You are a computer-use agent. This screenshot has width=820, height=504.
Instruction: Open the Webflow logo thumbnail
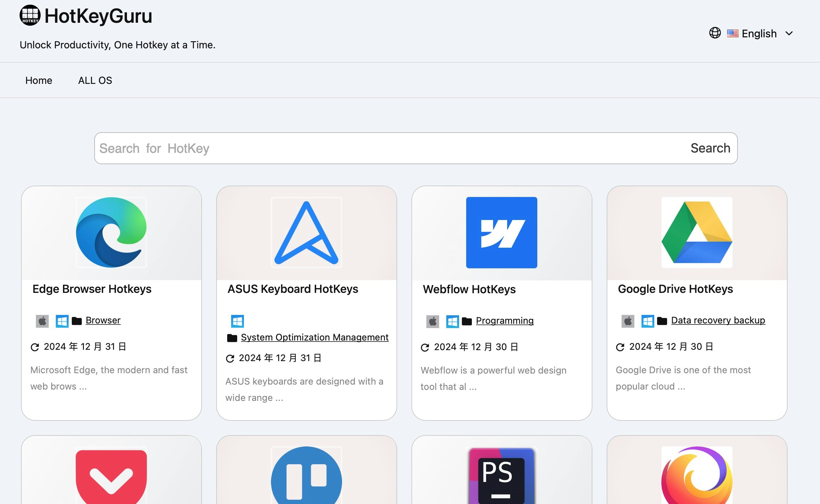502,232
